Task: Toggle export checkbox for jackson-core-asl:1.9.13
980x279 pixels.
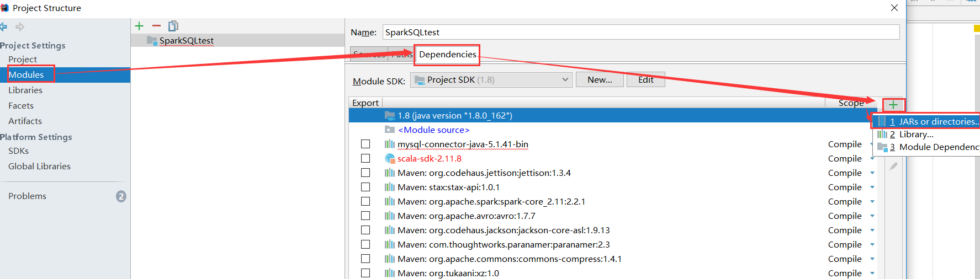Action: click(x=365, y=230)
